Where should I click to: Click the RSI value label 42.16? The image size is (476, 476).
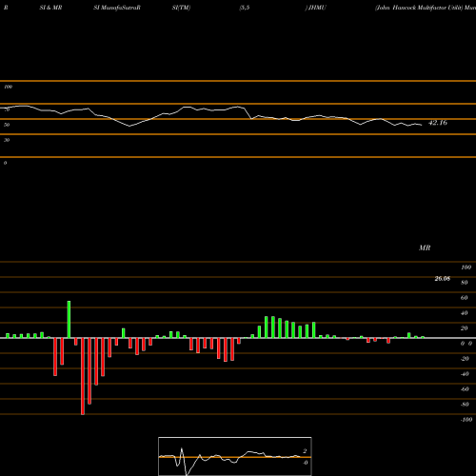point(438,123)
